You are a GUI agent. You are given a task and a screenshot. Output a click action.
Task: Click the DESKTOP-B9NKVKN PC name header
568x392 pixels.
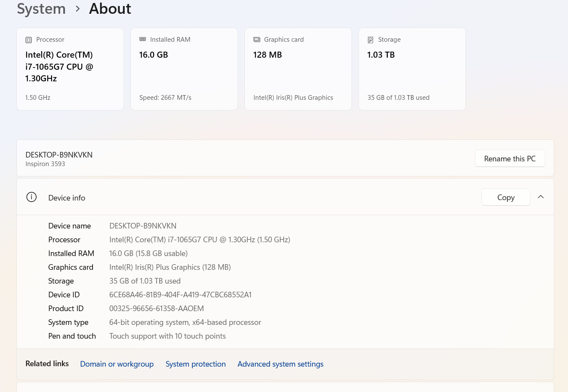(59, 155)
